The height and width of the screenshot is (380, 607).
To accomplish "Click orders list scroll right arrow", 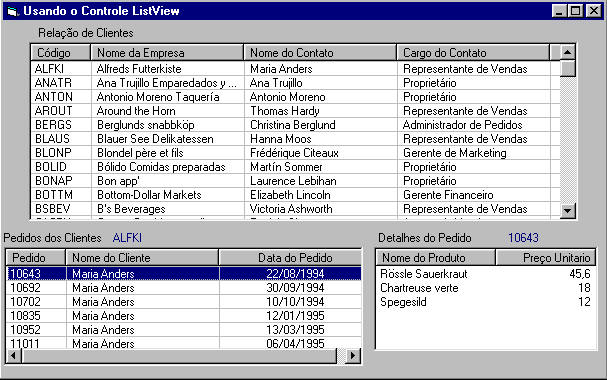I will coord(353,355).
